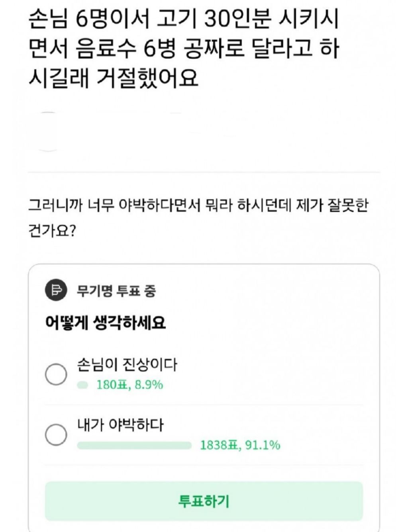Select the '손님이 진상이다' radio button
Image resolution: width=408 pixels, height=532 pixels.
tap(56, 374)
